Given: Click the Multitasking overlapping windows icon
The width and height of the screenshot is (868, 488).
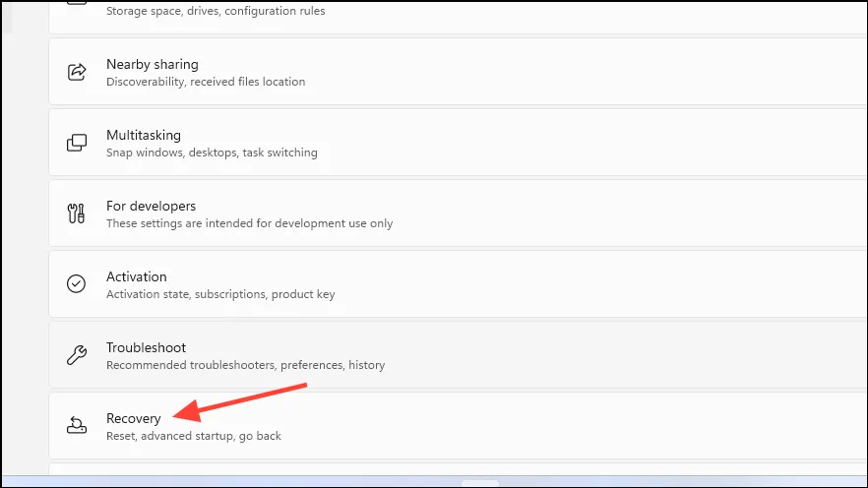Looking at the screenshot, I should [76, 143].
